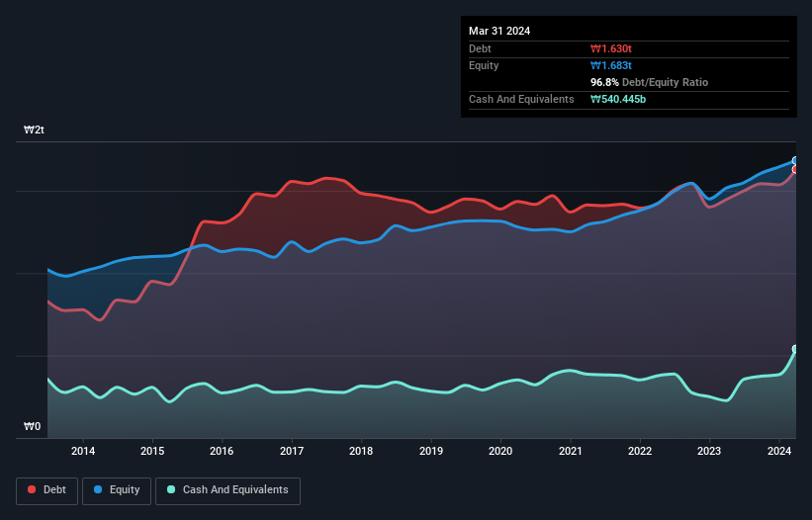This screenshot has width=812, height=520.
Task: Click the blue Equity end point marker
Action: click(x=795, y=161)
